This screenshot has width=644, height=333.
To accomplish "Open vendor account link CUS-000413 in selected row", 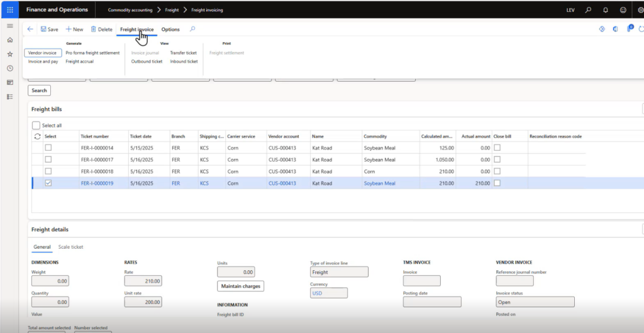I will pos(282,183).
